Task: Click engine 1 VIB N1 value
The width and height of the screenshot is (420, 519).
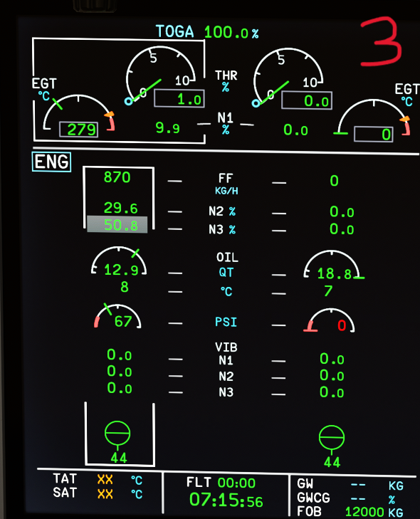Action: click(120, 355)
